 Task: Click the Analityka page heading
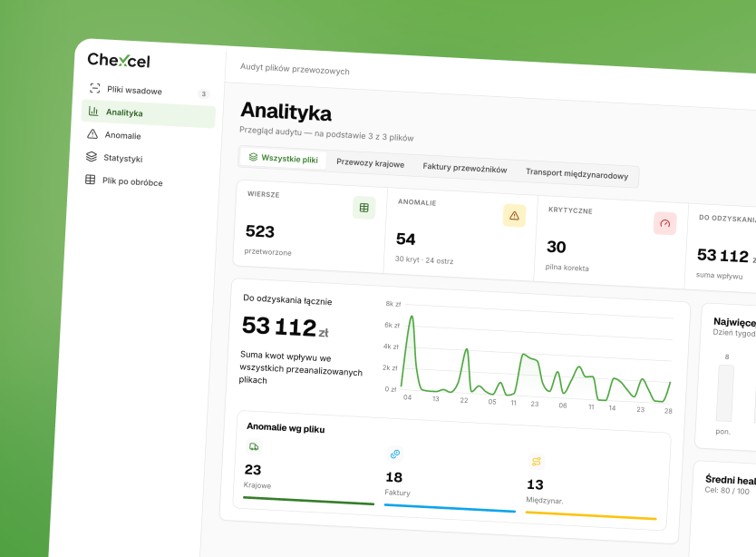pos(286,111)
